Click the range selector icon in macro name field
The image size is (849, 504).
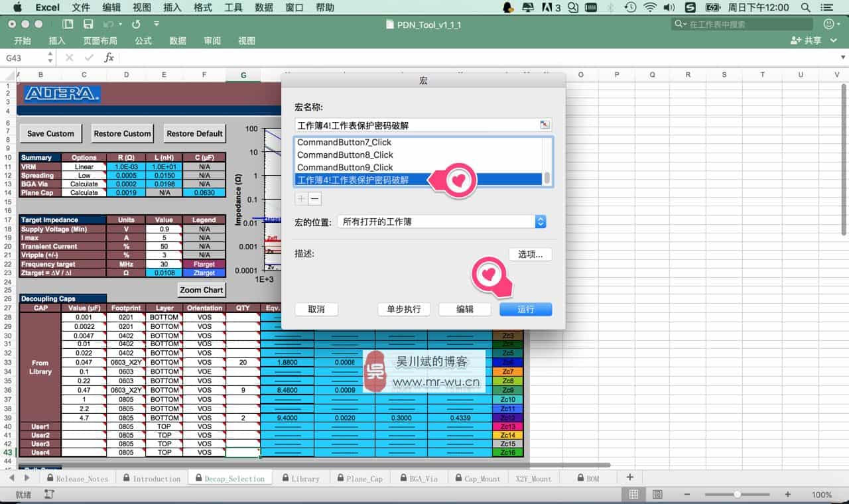coord(544,125)
